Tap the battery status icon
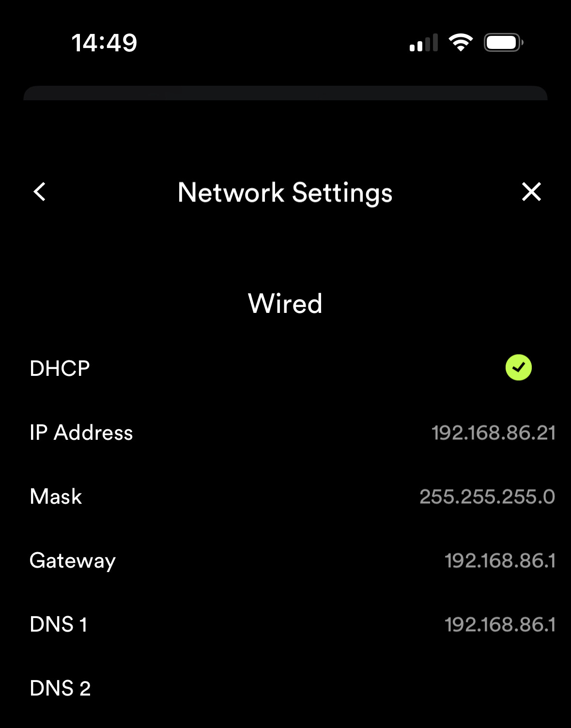Image resolution: width=571 pixels, height=728 pixels. pos(503,43)
